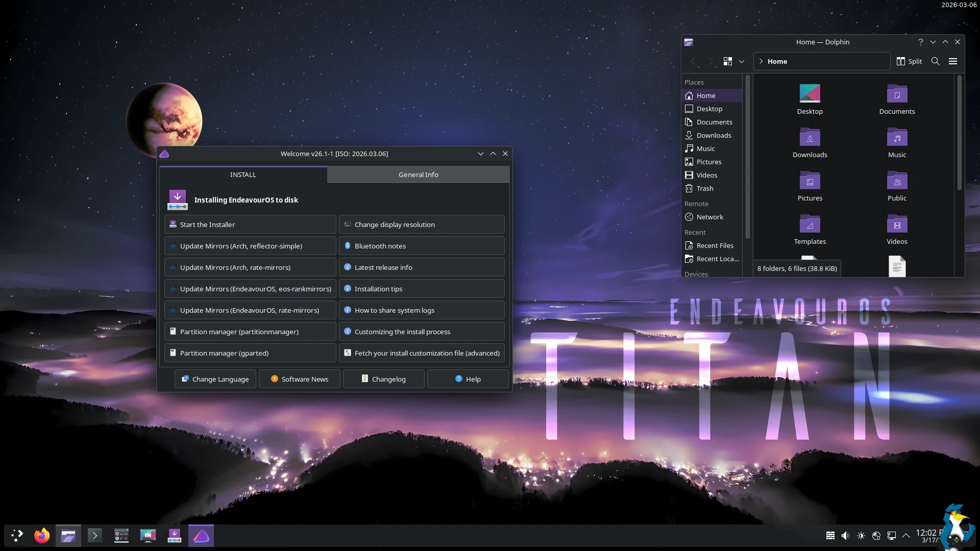Open Trash in Places sidebar
Viewport: 980px width, 551px height.
(704, 188)
